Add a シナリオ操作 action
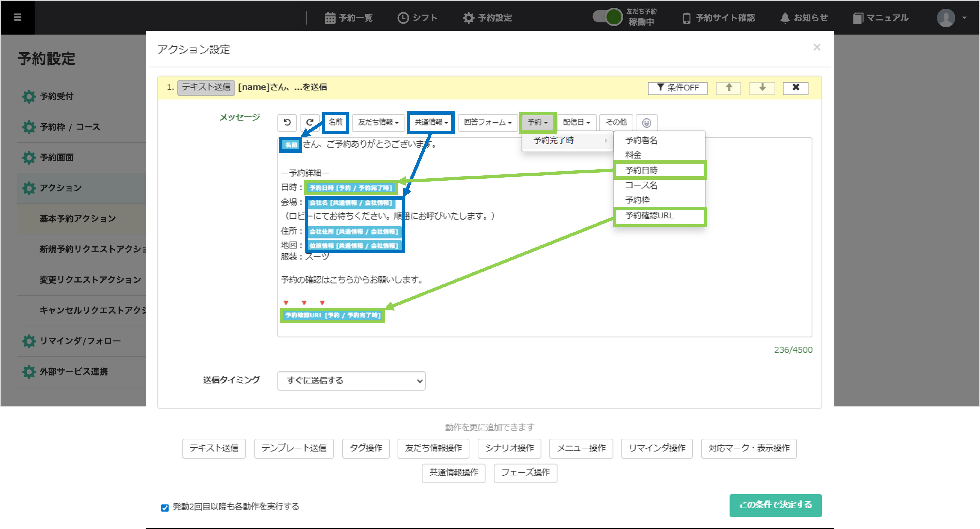 click(x=509, y=448)
